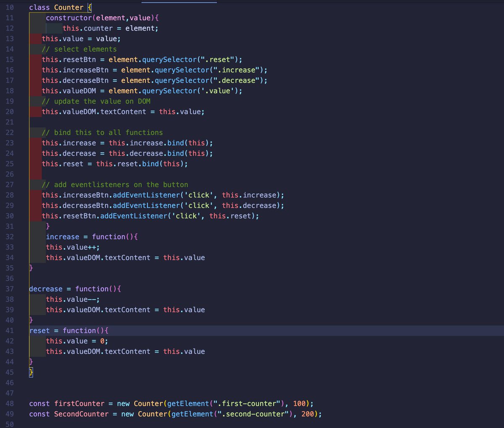Click the '// add eventlisteners on the button' comment
This screenshot has height=428, width=504.
[115, 185]
